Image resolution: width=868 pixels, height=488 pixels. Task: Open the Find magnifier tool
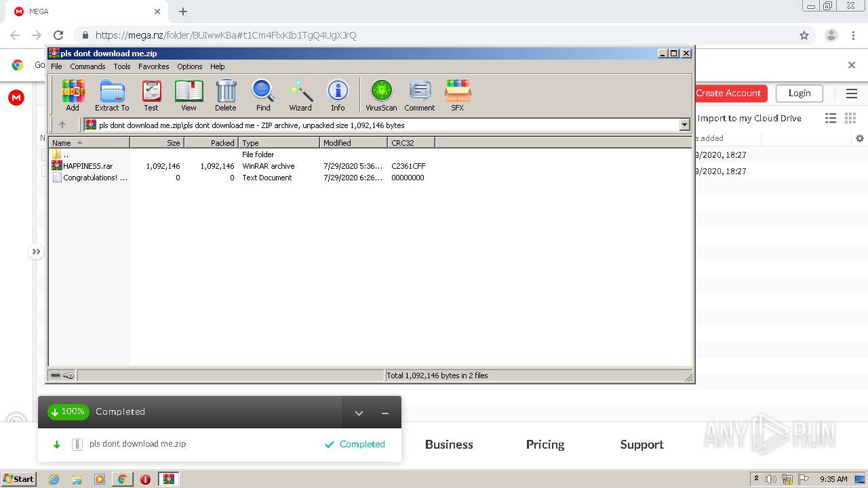[263, 95]
